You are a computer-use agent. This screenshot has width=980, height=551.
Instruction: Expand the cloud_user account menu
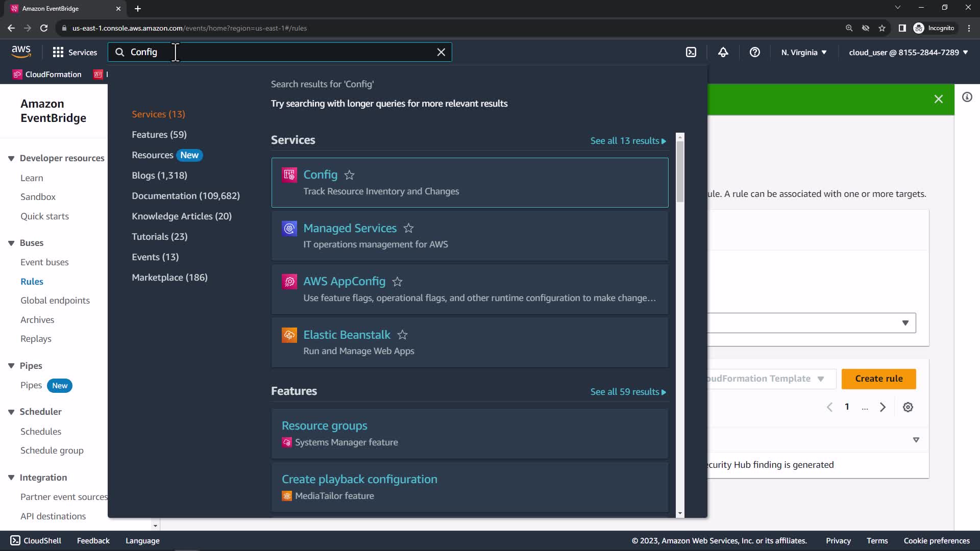(908, 52)
